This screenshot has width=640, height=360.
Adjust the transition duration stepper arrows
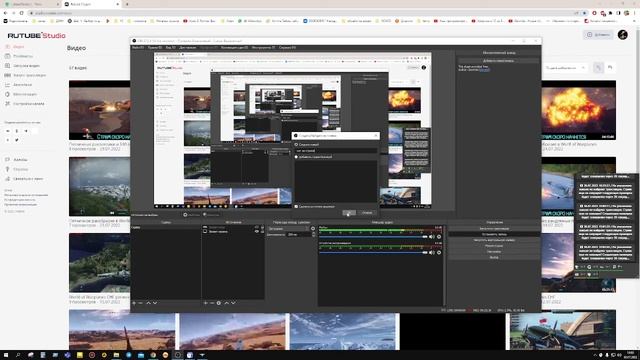coord(313,235)
